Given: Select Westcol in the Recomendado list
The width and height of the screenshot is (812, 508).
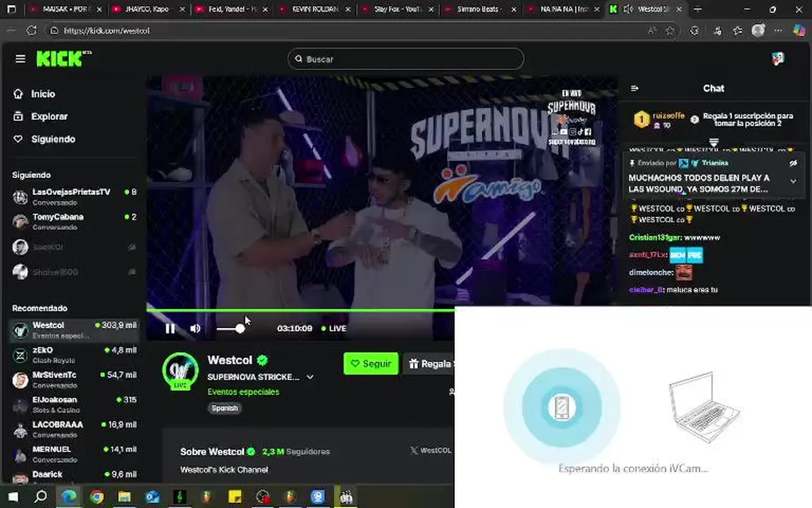Looking at the screenshot, I should coord(74,329).
